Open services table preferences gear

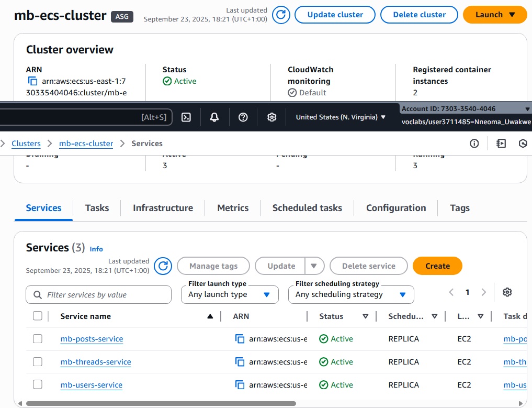coord(507,292)
